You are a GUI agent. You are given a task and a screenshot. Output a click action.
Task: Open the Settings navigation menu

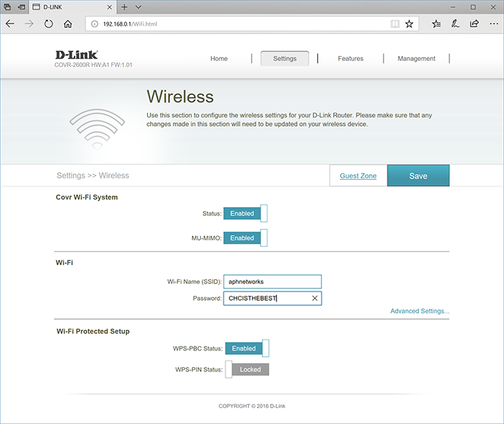(x=284, y=59)
